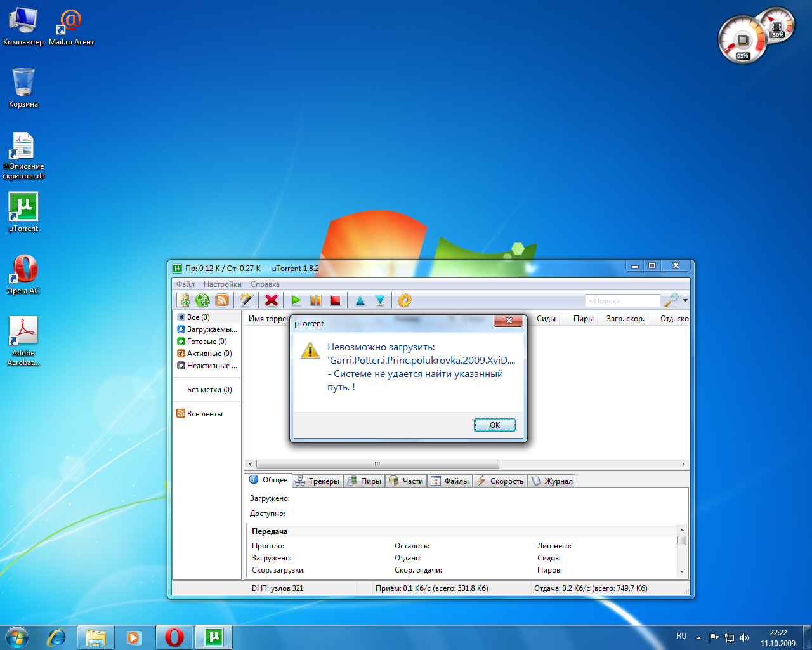Sort by the Имя торрента column
Image resolution: width=812 pixels, height=650 pixels.
click(x=268, y=319)
